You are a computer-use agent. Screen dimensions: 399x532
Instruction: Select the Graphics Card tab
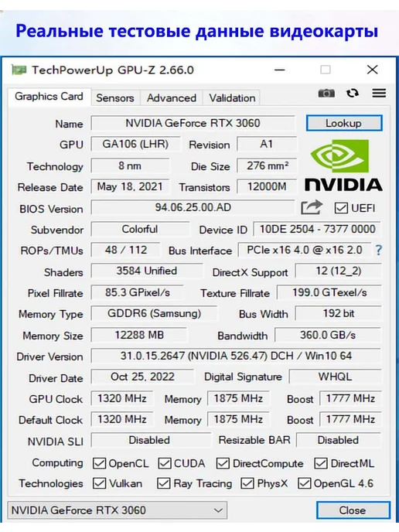click(49, 97)
